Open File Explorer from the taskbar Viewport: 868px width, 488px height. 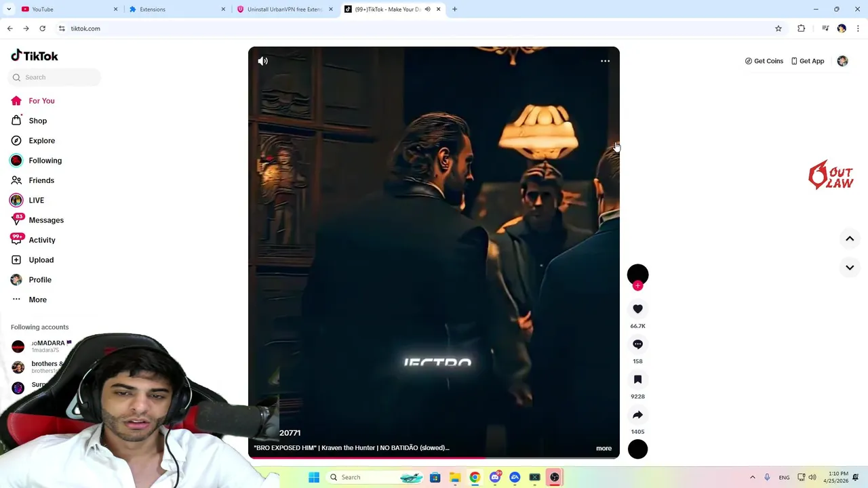[455, 477]
